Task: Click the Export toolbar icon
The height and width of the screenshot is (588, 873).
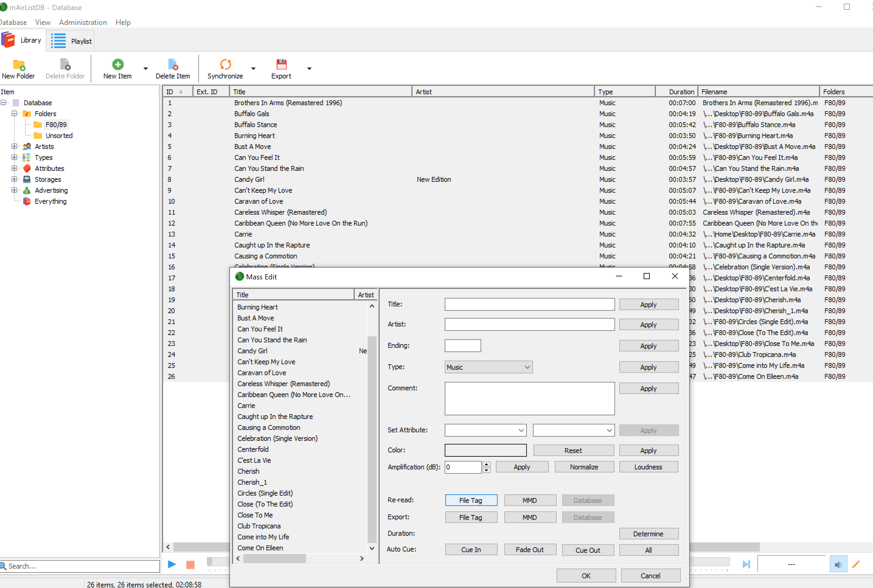Action: coord(281,64)
